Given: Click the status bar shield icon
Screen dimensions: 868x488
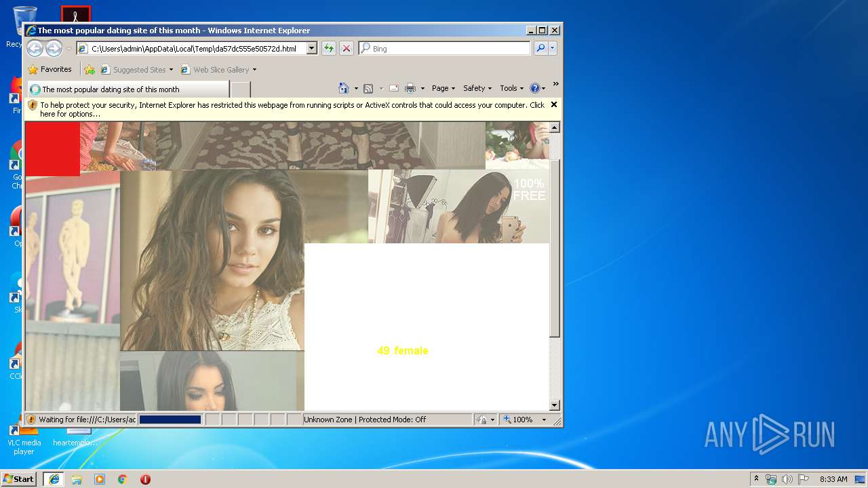Looking at the screenshot, I should click(x=31, y=420).
